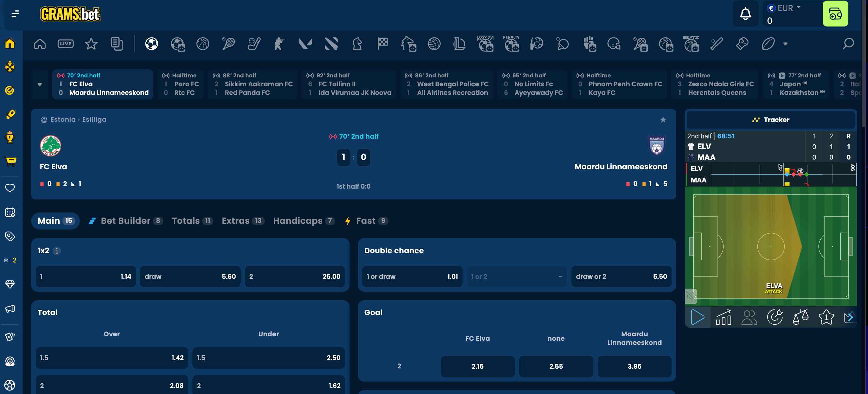Screen dimensions: 868x394
Task: Select the Volleyball sport icon
Action: point(434,44)
